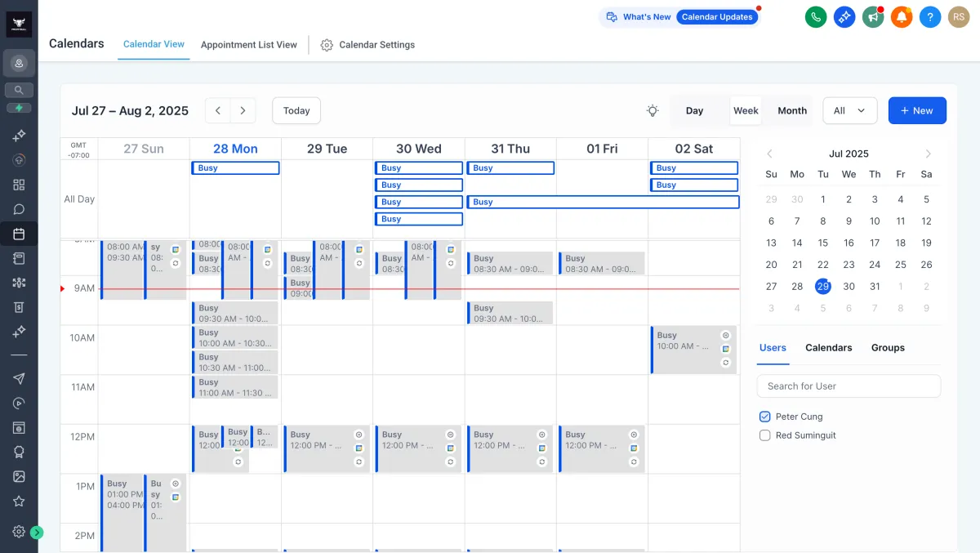This screenshot has height=553, width=980.
Task: Click the green phone dialer icon
Action: tap(815, 17)
